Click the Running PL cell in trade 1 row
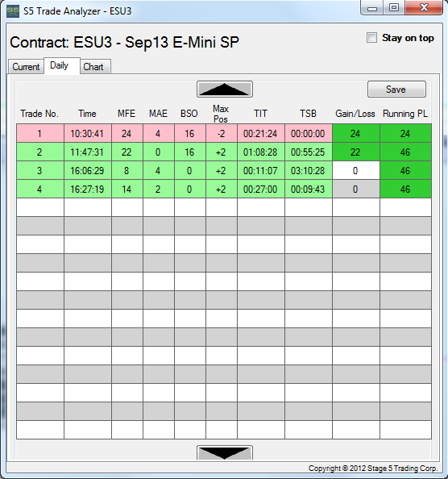The width and height of the screenshot is (448, 479). coord(405,133)
